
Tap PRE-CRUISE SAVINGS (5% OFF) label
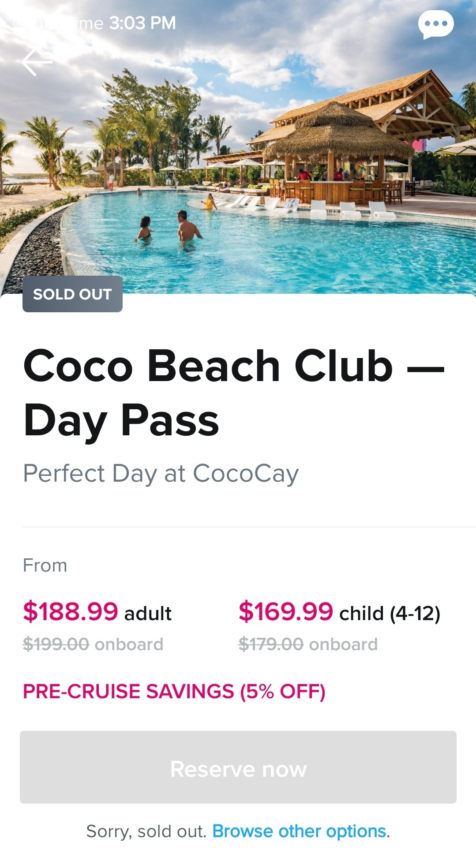174,692
